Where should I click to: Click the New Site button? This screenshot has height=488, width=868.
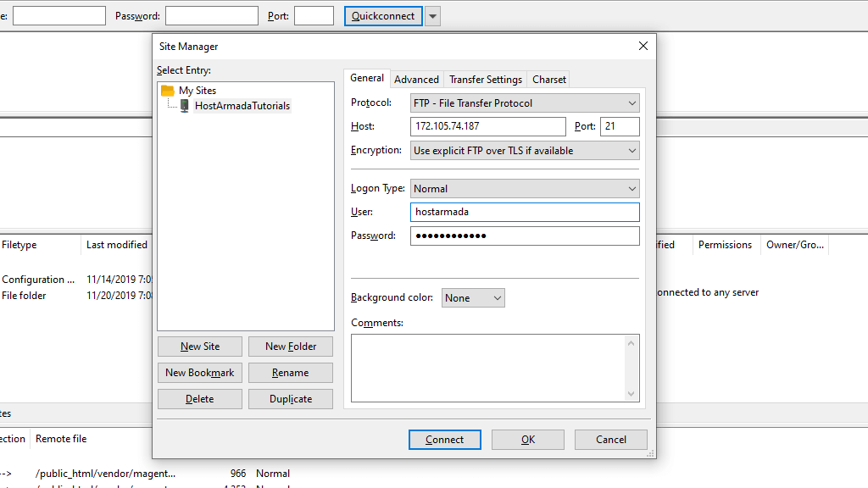click(200, 347)
